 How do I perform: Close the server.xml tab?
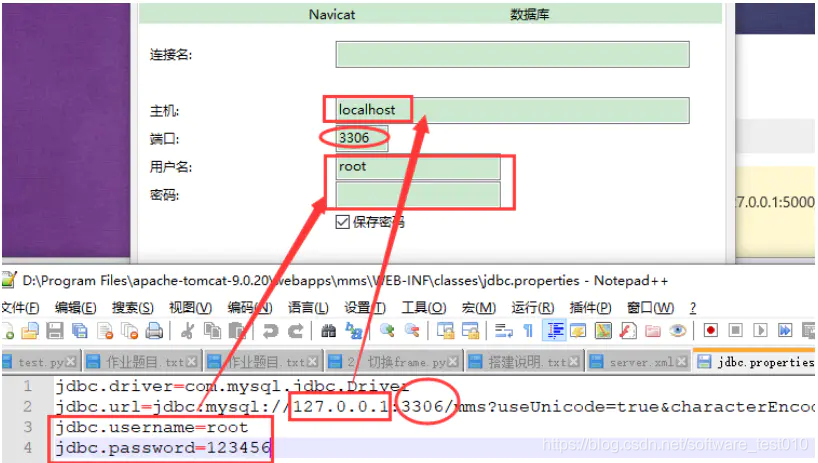pyautogui.click(x=681, y=361)
